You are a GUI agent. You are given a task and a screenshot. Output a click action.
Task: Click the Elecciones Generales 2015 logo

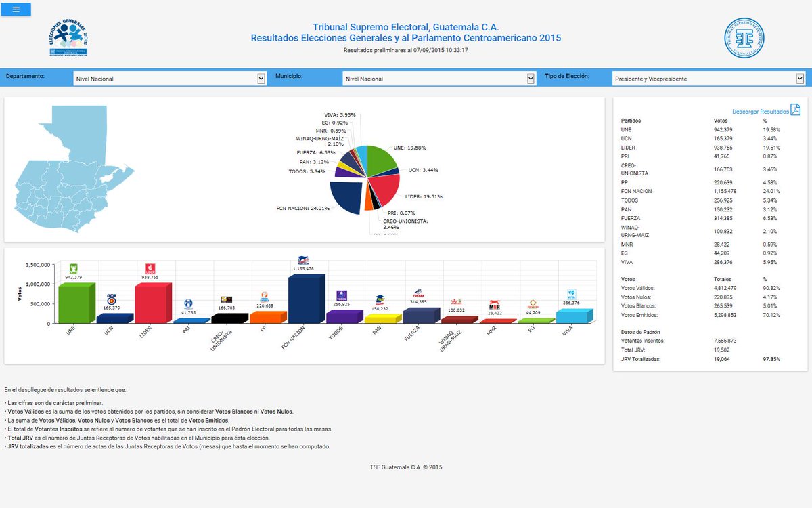pos(68,38)
